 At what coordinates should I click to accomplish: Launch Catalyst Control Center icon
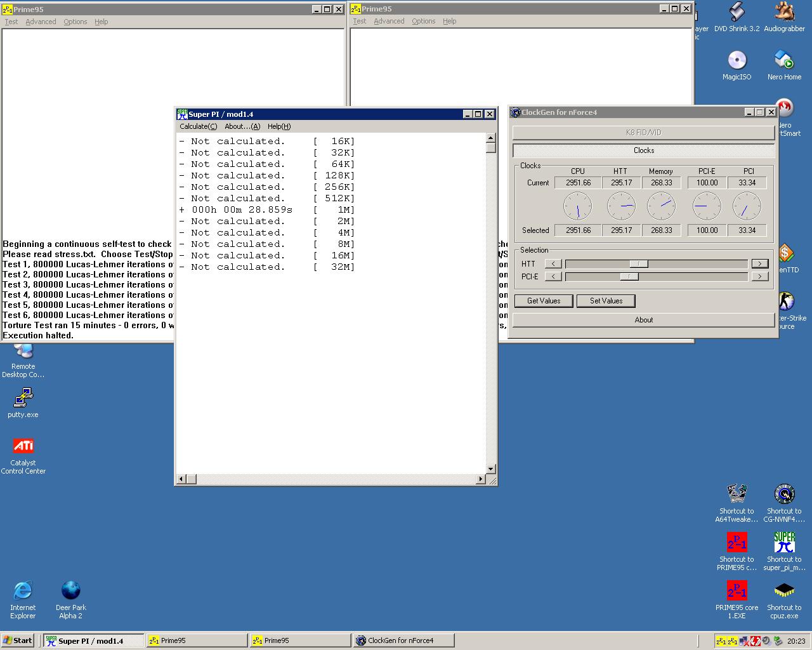(x=23, y=446)
